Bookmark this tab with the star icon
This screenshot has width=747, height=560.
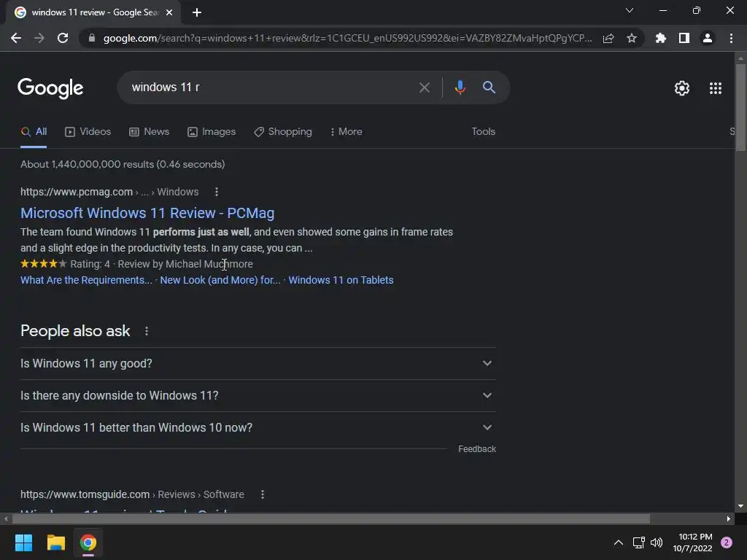632,38
